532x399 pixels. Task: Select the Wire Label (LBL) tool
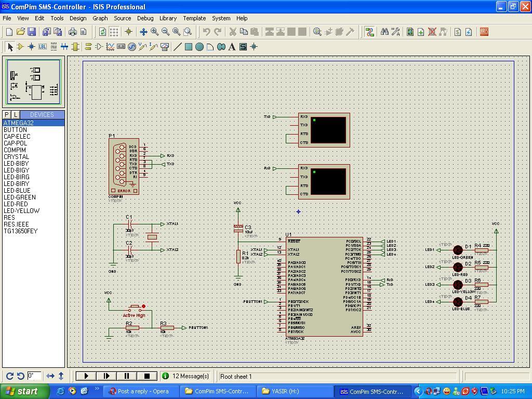click(x=43, y=47)
